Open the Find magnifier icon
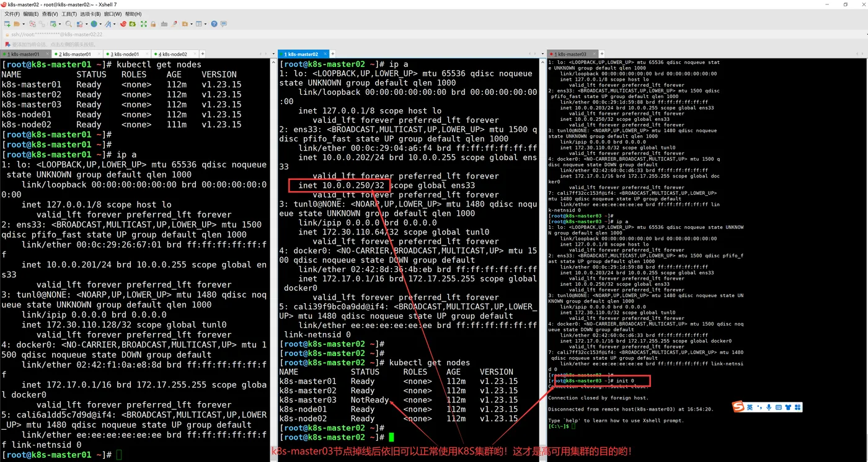This screenshot has width=868, height=462. click(69, 24)
